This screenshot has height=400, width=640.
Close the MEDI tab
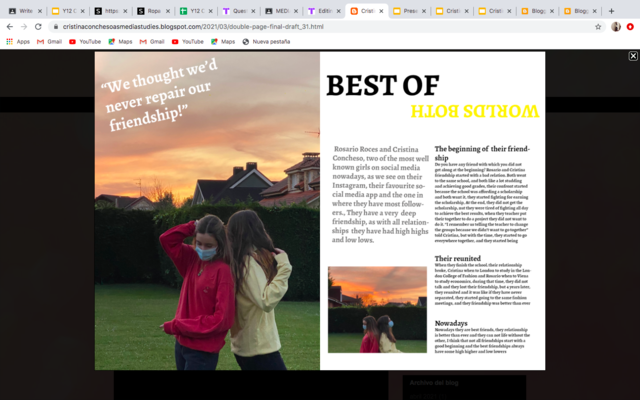coord(296,11)
